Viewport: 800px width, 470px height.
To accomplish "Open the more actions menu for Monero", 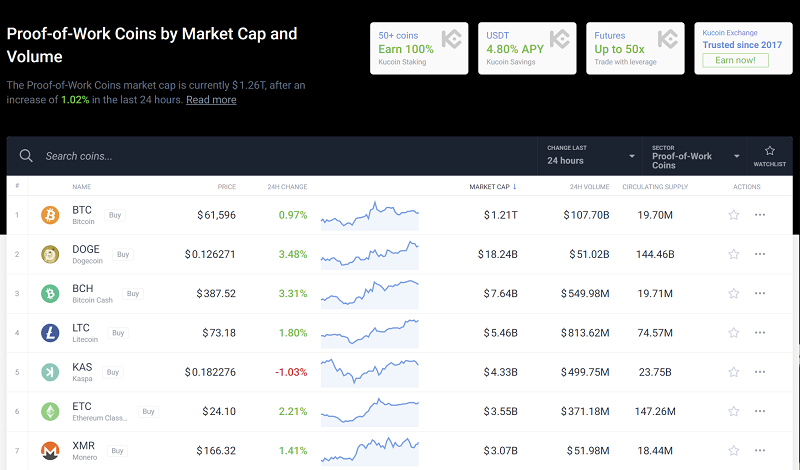I will [x=760, y=451].
